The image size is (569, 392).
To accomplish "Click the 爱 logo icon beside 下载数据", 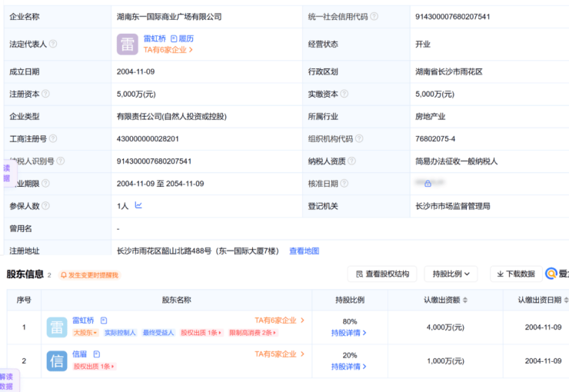I will [x=551, y=274].
